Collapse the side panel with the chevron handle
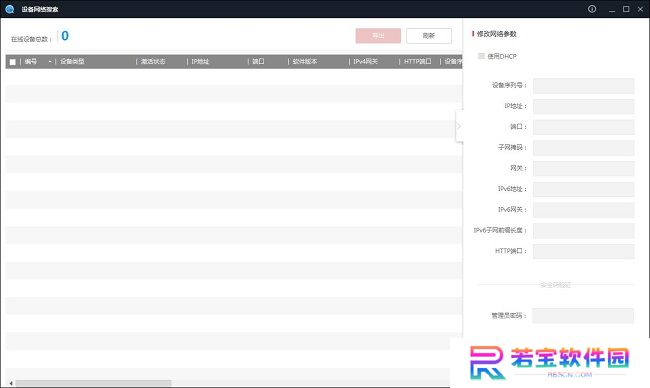The width and height of the screenshot is (650, 388). pos(459,126)
